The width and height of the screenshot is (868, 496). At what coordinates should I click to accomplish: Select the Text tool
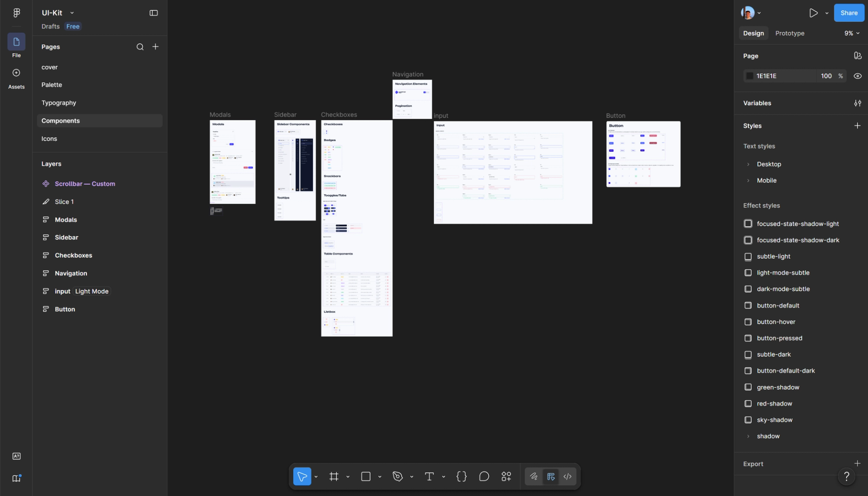pyautogui.click(x=429, y=477)
